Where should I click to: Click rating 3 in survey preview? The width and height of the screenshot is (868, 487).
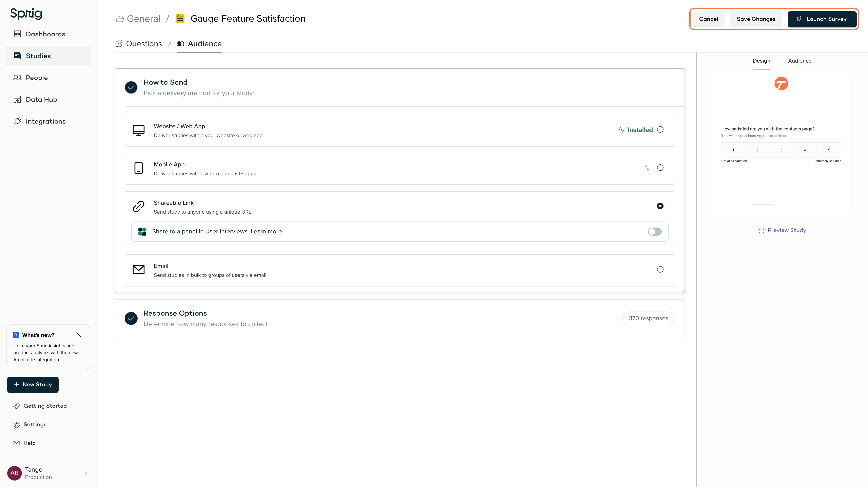(781, 150)
